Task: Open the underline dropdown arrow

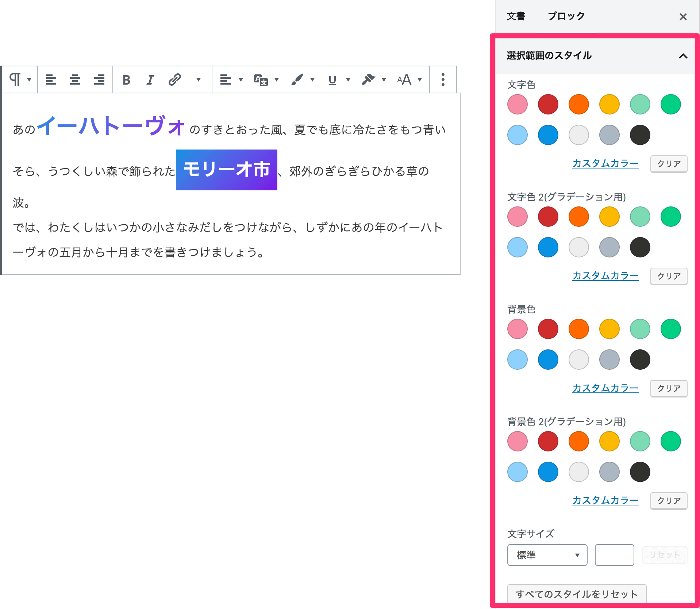Action: pyautogui.click(x=348, y=79)
